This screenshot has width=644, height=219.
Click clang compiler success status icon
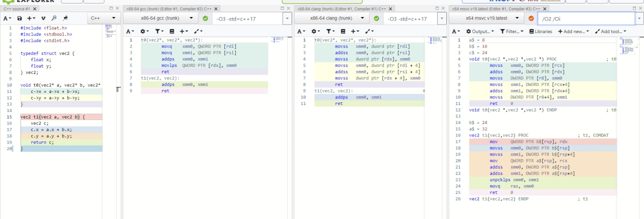tap(376, 19)
